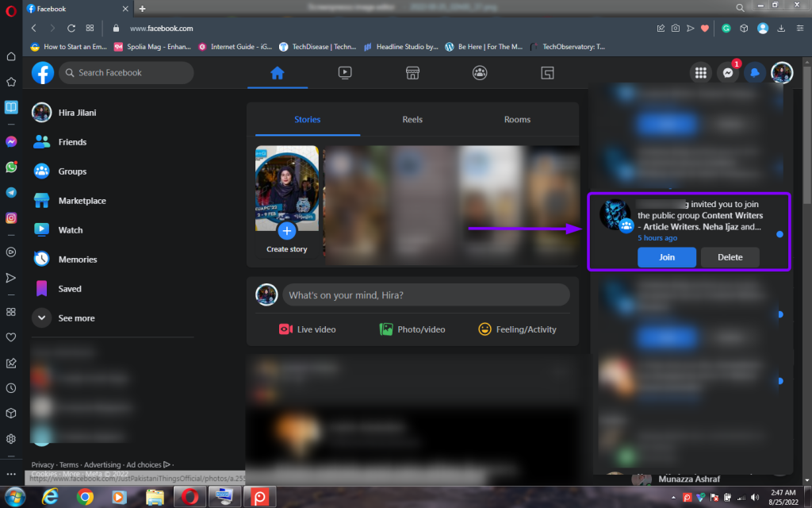Join the Content Writers group invite

[666, 257]
